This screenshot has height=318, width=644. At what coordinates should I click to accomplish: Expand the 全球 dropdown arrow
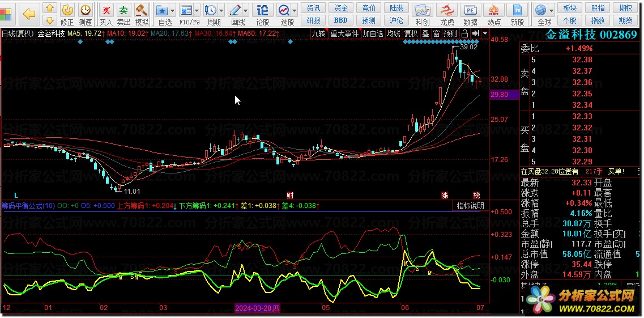click(551, 10)
